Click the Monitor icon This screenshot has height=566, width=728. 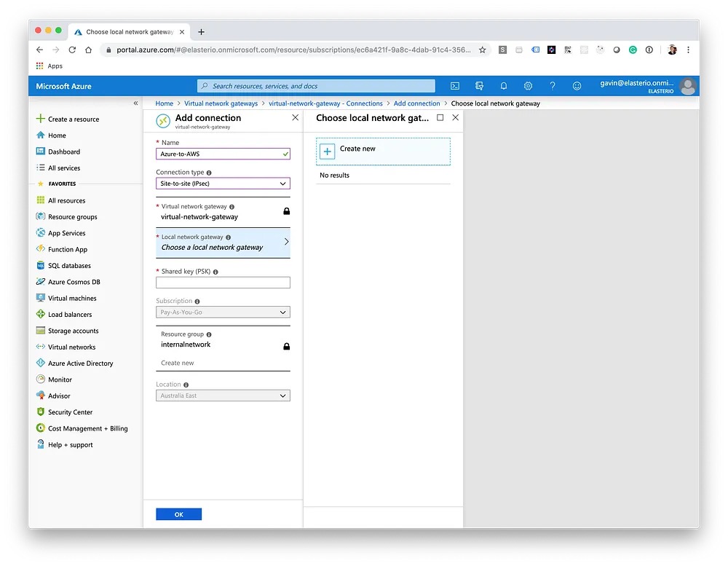40,380
